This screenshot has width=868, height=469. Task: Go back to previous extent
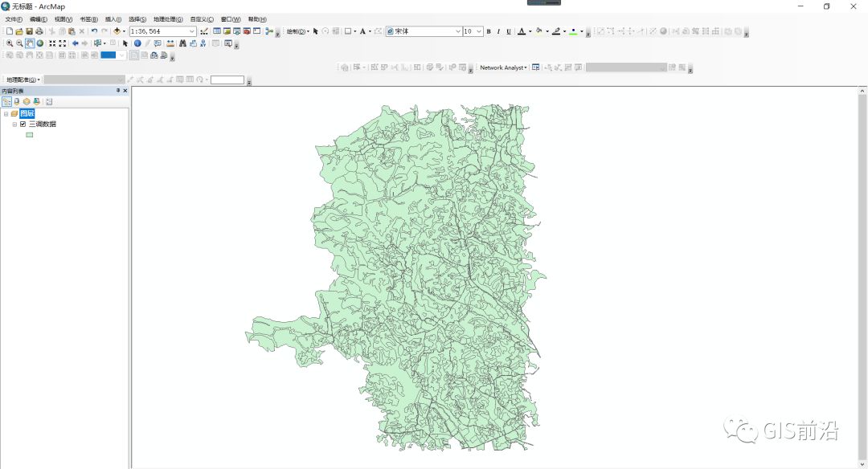pyautogui.click(x=76, y=43)
